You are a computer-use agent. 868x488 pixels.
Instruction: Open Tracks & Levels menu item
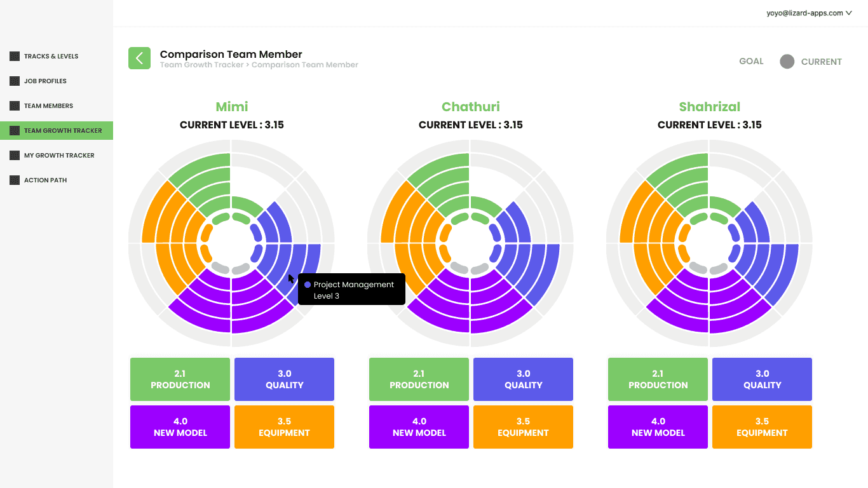tap(51, 56)
